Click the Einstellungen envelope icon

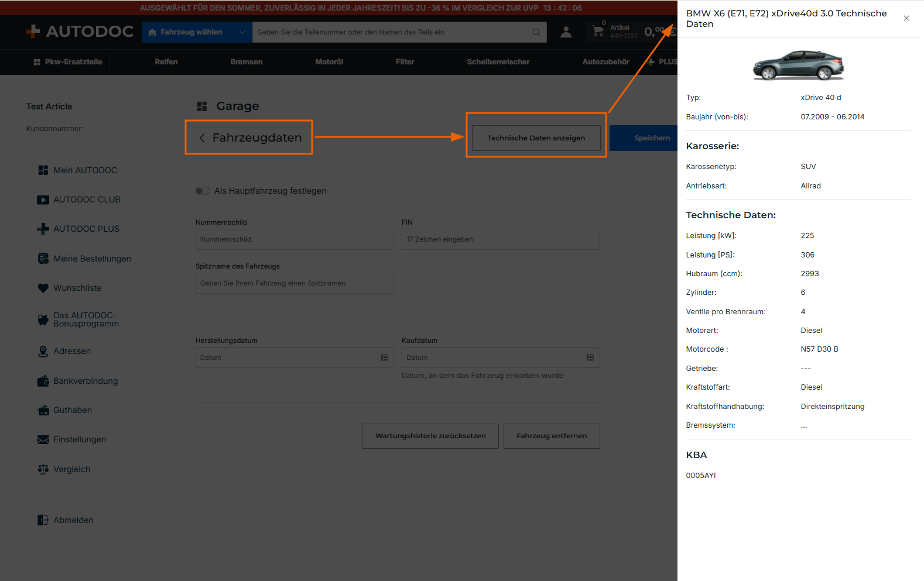(43, 439)
